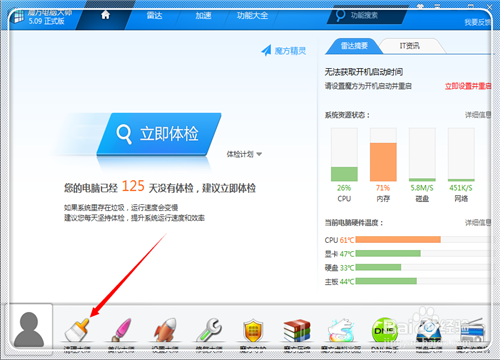The height and width of the screenshot is (360, 500).
Task: Open the 加速 tab
Action: click(203, 15)
